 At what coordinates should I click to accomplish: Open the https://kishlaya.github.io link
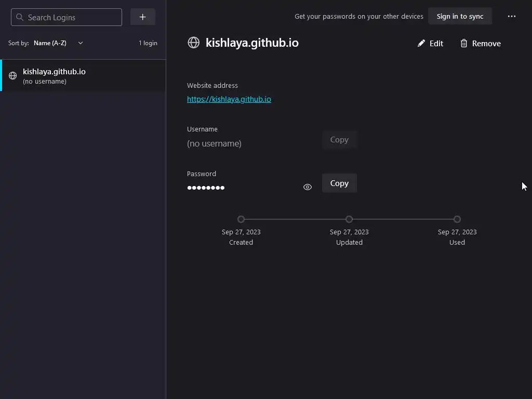click(x=229, y=99)
